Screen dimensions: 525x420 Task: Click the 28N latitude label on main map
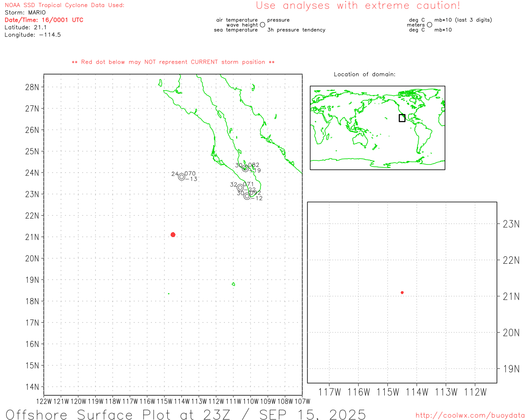point(32,87)
